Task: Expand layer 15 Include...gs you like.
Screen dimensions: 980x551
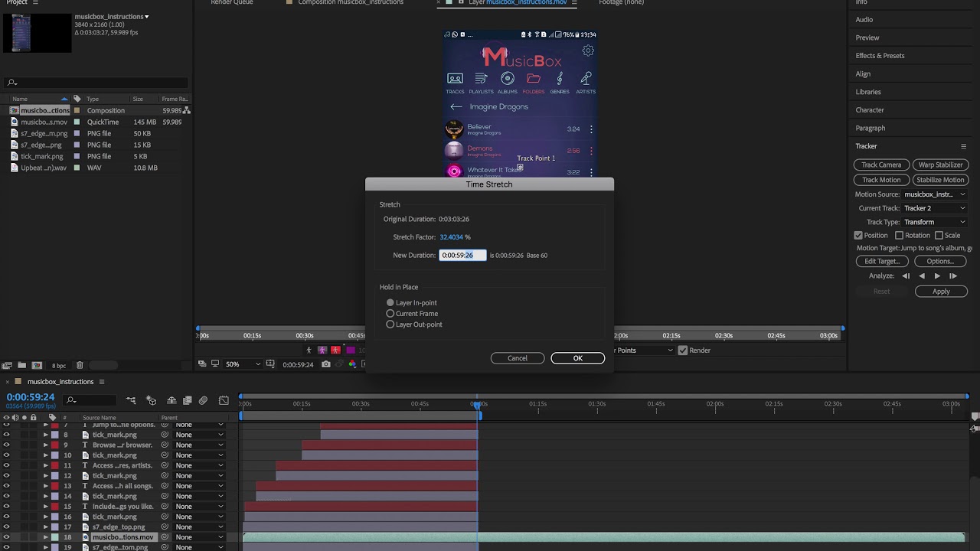Action: coord(45,507)
